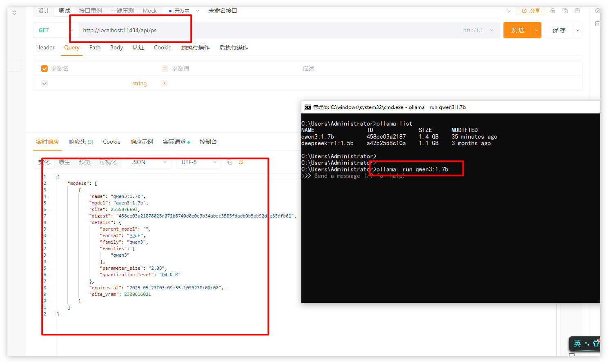Toggle the 参数名 select-all checkbox
Image resolution: width=608 pixels, height=364 pixels.
click(45, 69)
